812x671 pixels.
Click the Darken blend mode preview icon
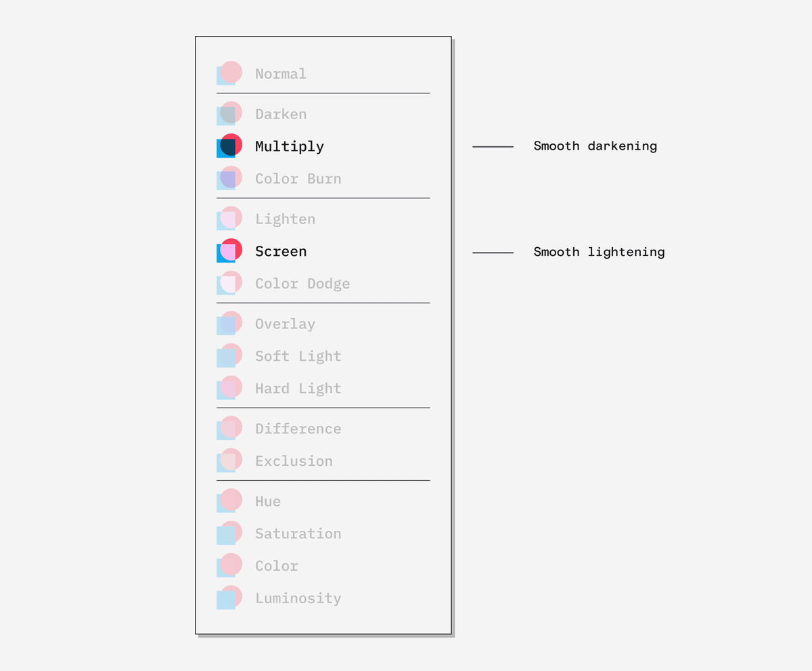point(229,113)
